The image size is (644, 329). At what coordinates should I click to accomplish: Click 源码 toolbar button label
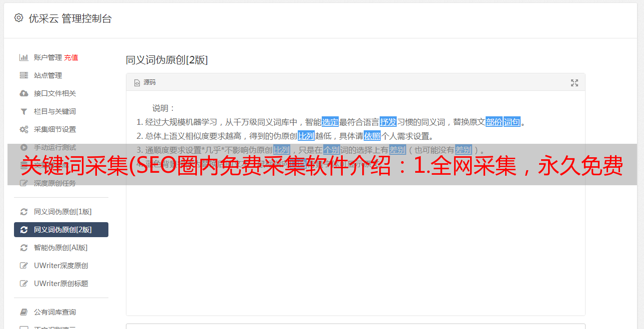149,82
